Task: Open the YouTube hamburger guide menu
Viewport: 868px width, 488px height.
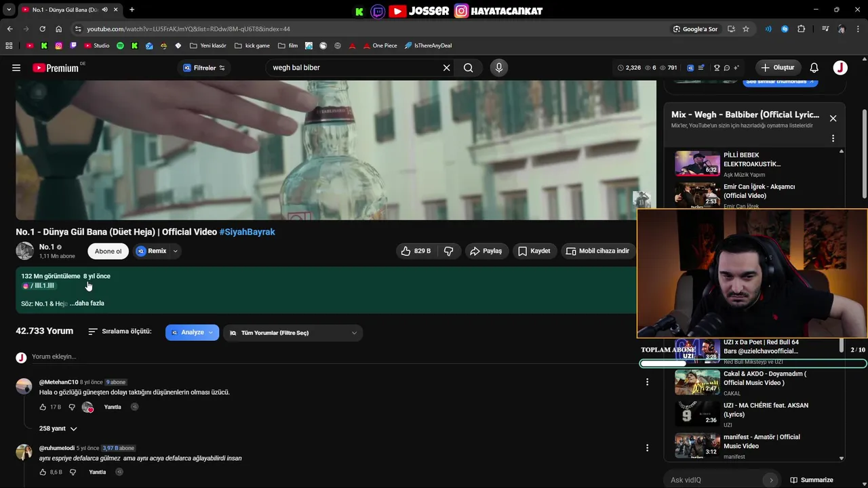Action: [16, 68]
